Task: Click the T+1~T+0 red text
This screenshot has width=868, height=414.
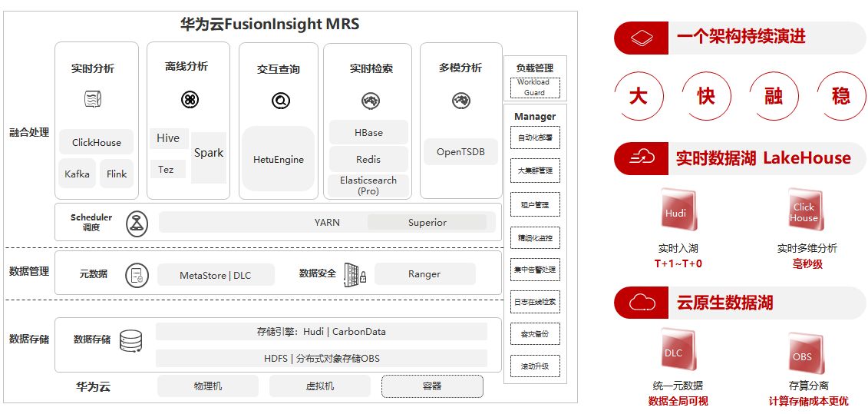Action: pos(678,263)
